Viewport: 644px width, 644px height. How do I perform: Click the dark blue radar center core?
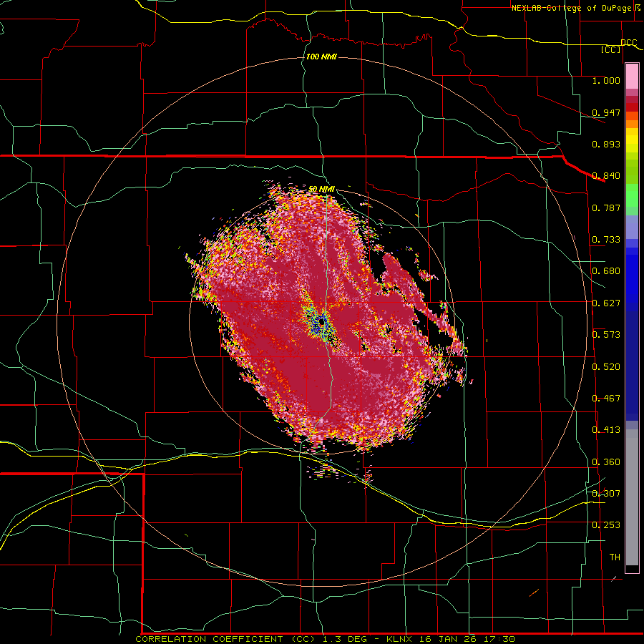pyautogui.click(x=320, y=323)
